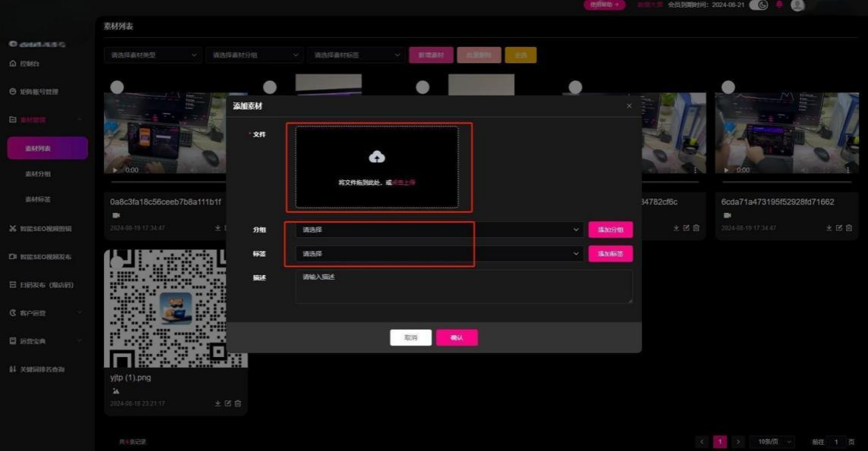Screen dimensions: 868x451
Task: Close the 添加素材 dialog with the X
Action: (x=629, y=106)
